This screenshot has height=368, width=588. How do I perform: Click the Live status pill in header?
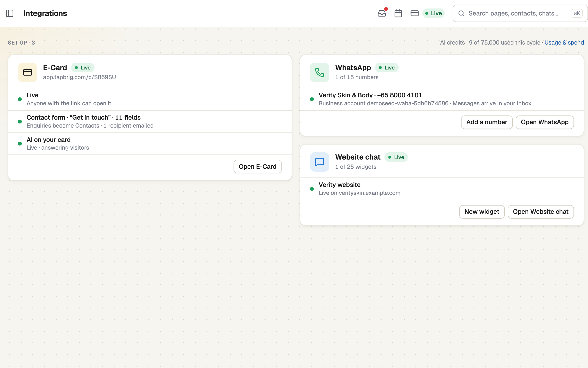[x=434, y=13]
